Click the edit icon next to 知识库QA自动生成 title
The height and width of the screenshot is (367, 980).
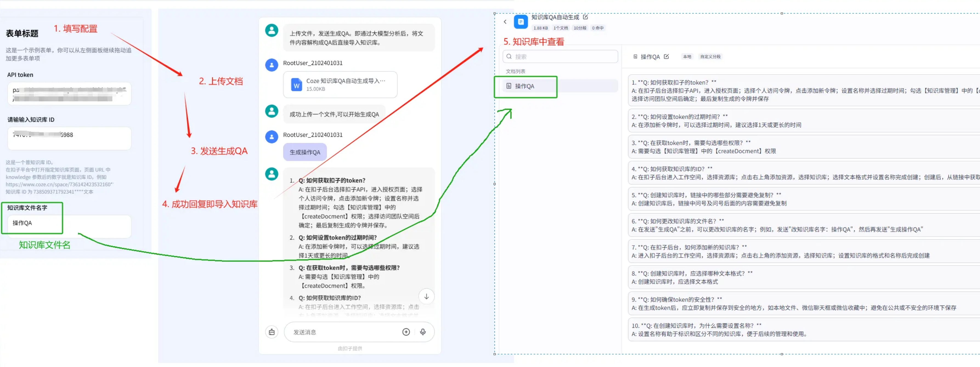point(585,17)
